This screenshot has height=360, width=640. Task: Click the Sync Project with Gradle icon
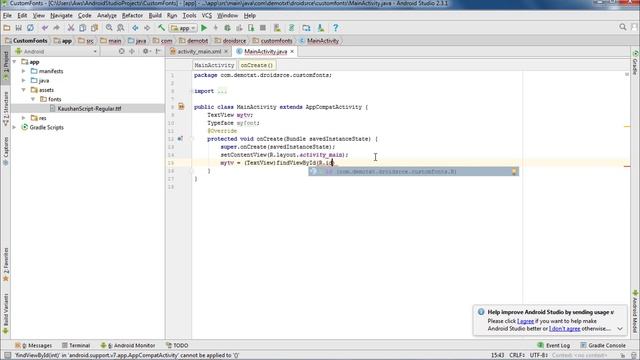click(291, 28)
